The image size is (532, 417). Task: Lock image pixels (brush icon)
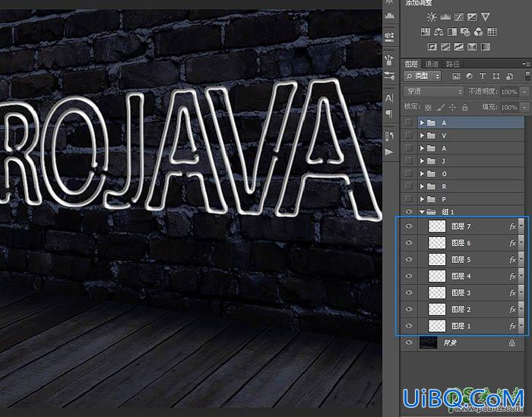click(x=440, y=107)
